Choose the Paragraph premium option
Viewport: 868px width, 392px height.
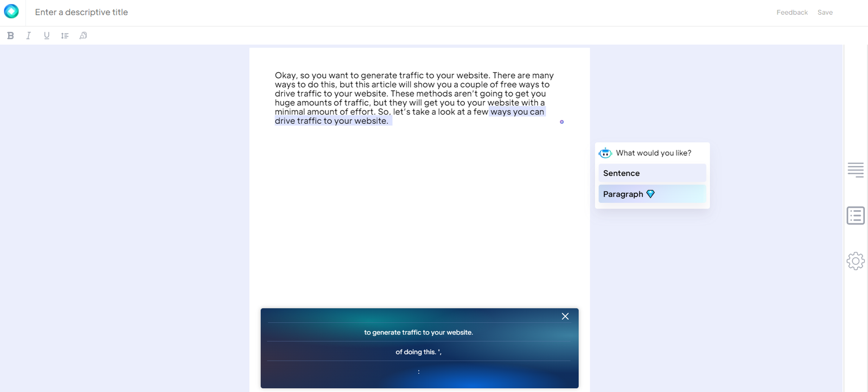coord(652,194)
